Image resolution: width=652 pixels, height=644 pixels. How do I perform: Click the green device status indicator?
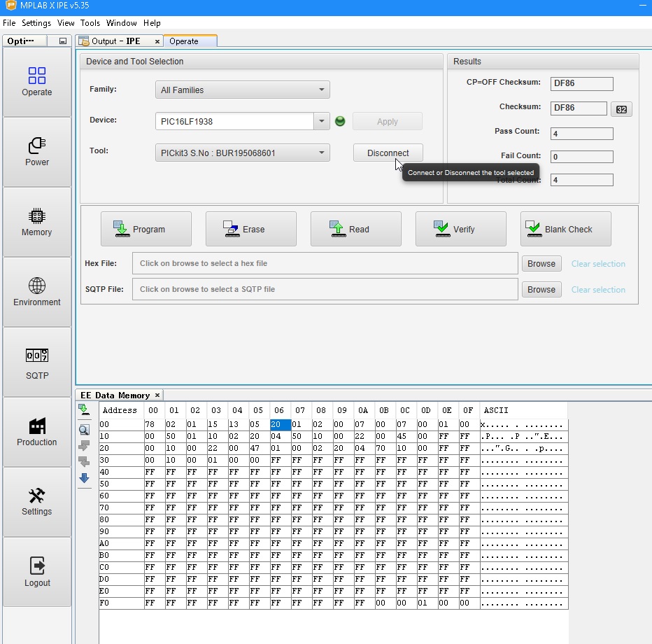coord(340,122)
